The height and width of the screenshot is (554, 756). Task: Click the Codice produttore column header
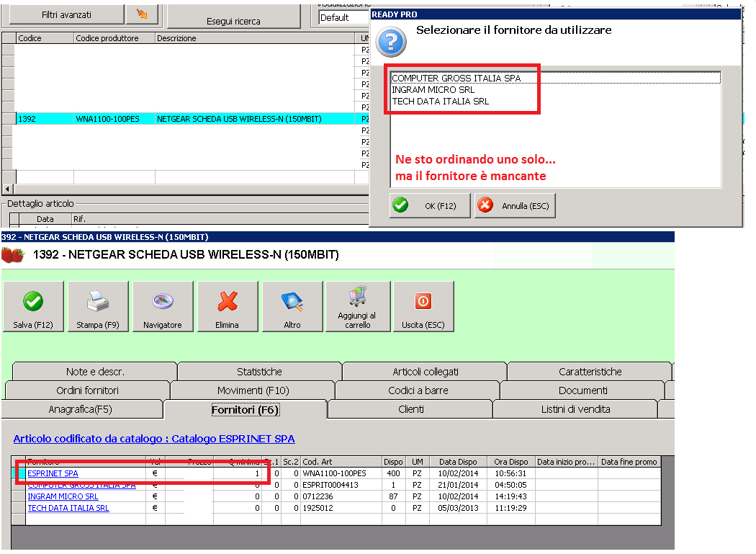(x=114, y=38)
